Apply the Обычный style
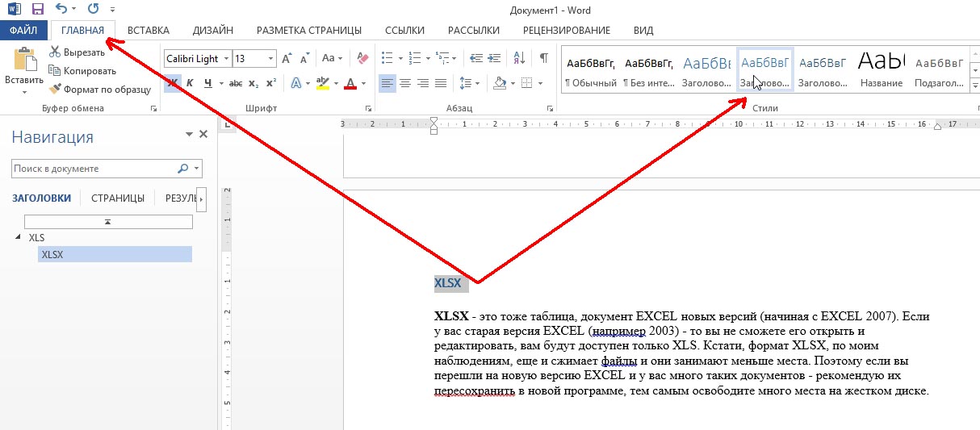Screen dimensions: 980x430 (591, 70)
